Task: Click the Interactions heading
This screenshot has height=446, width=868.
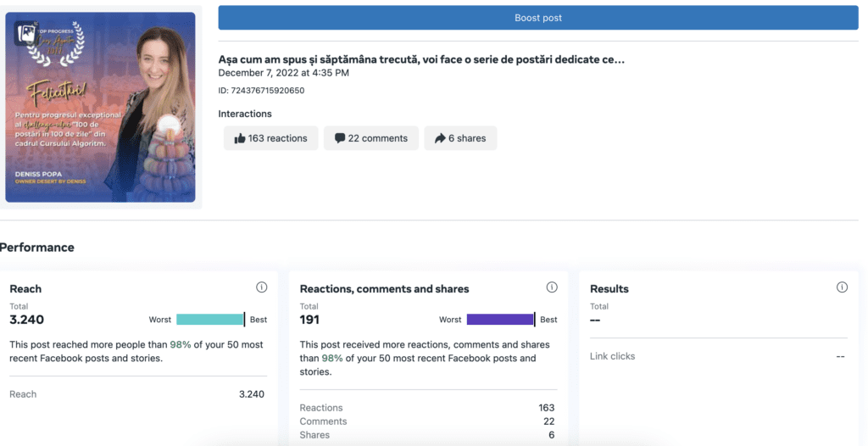Action: pos(245,114)
